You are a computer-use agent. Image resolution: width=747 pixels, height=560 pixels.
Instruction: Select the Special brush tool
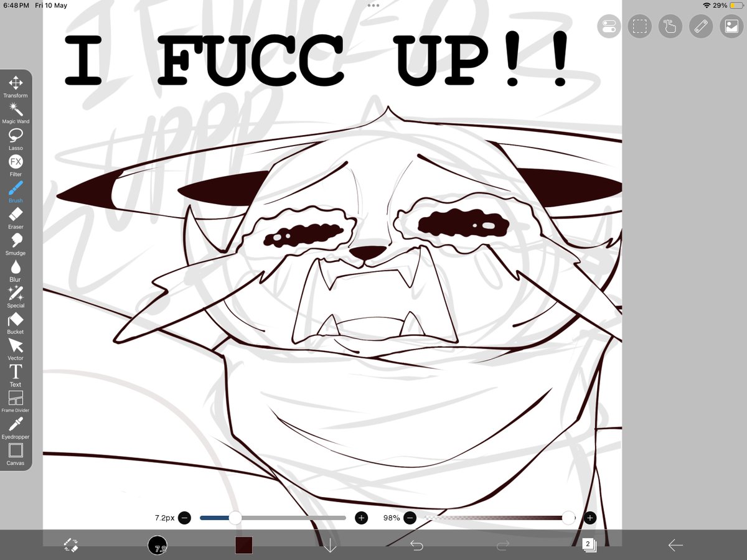click(16, 297)
